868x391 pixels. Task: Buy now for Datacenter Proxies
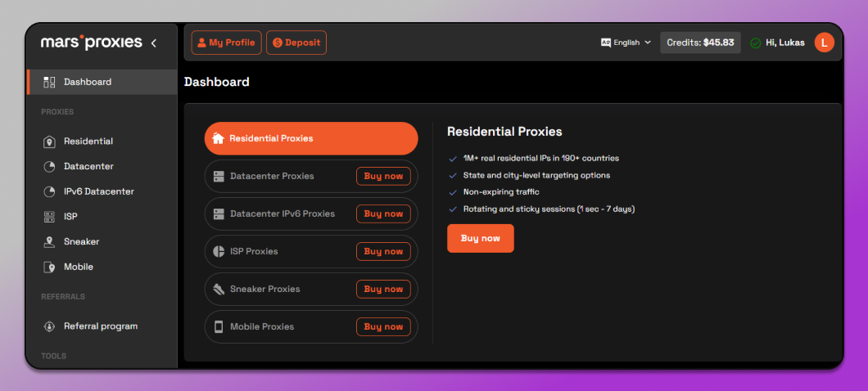tap(383, 176)
